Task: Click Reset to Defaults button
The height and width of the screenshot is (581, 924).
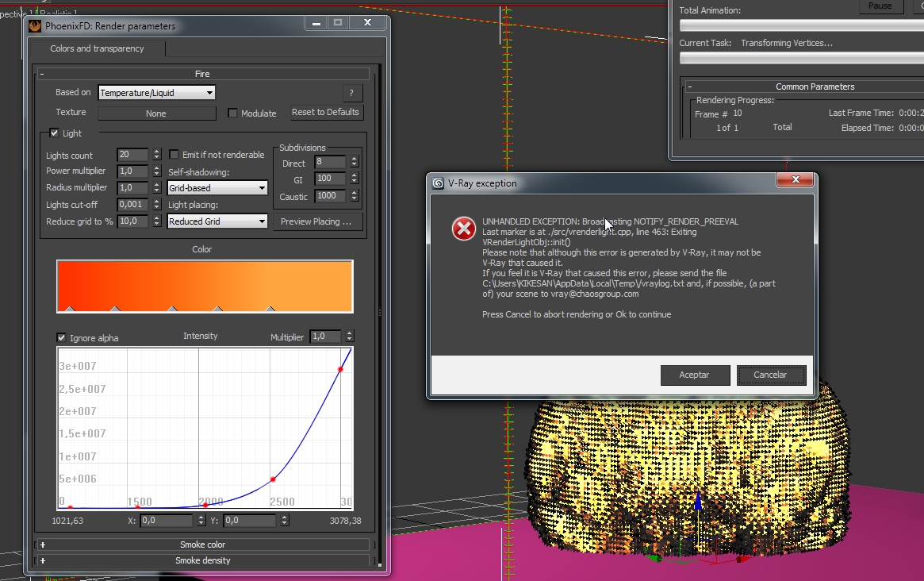Action: [x=325, y=112]
